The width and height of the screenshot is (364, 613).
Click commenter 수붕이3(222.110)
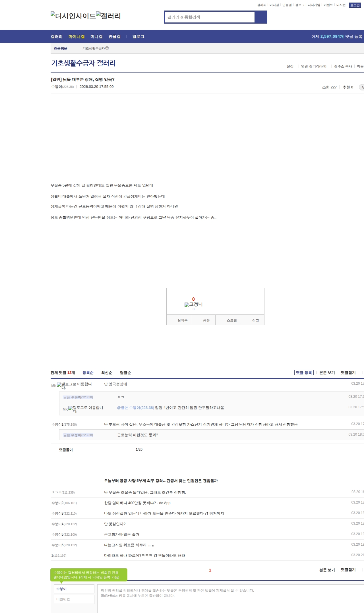64,513
